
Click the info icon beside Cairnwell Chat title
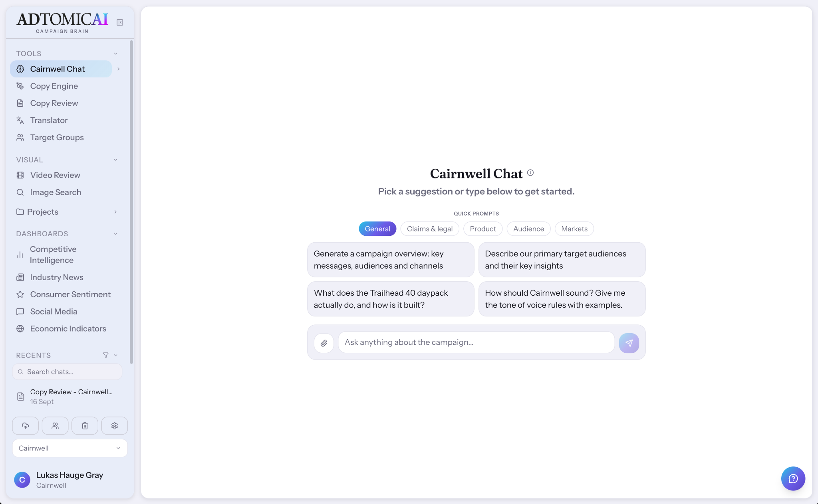(530, 173)
